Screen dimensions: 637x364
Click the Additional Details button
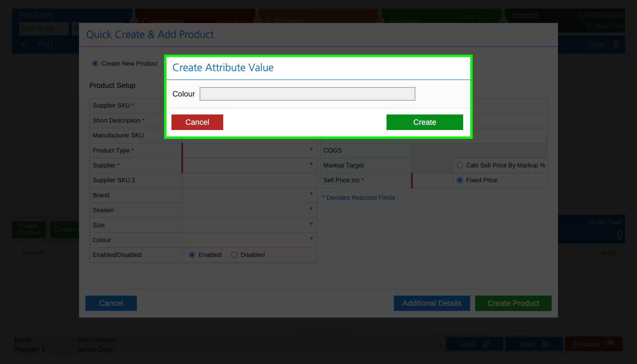pyautogui.click(x=432, y=303)
